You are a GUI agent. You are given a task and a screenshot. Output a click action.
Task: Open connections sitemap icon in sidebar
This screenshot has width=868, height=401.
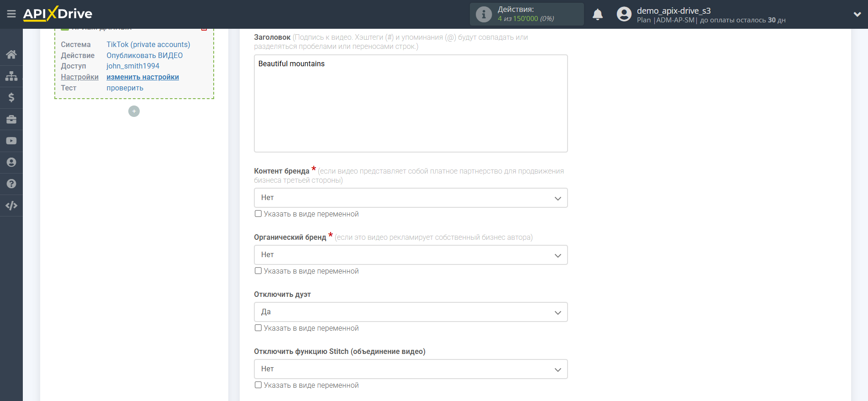pos(11,76)
